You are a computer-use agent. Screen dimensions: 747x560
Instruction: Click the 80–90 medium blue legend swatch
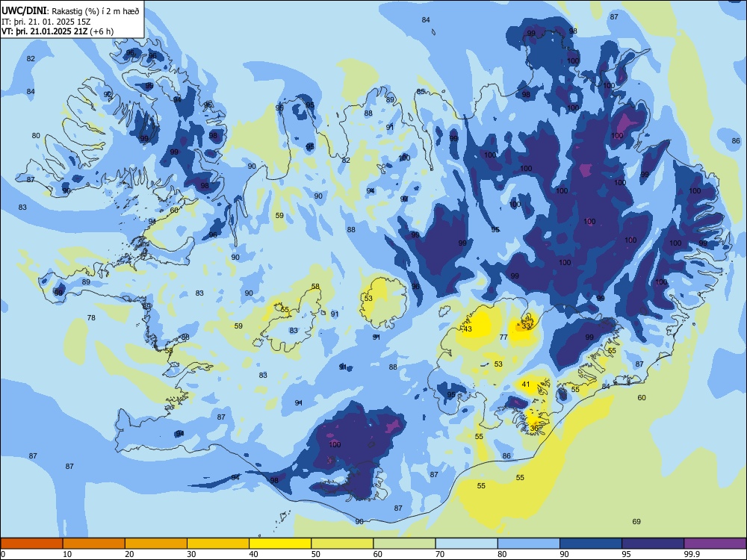529,544
